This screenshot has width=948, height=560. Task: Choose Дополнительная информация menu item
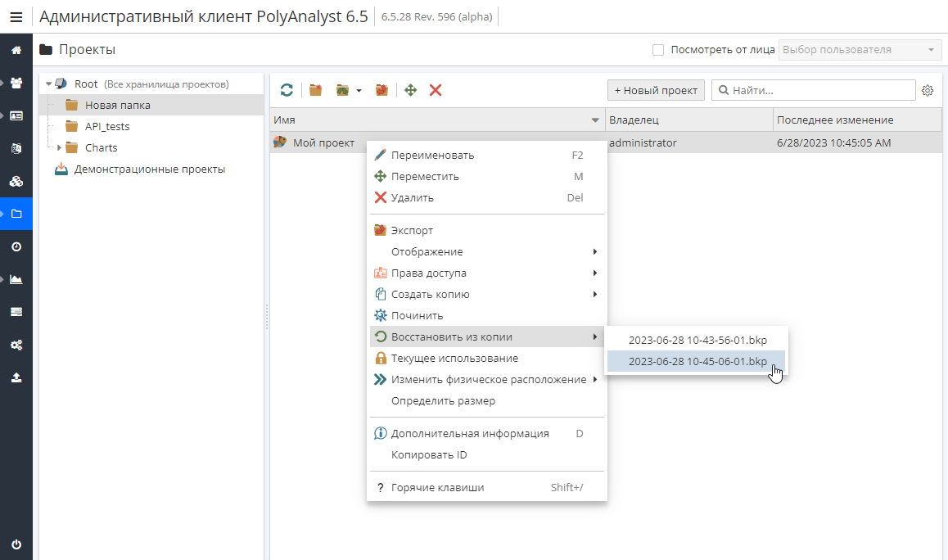pos(487,434)
